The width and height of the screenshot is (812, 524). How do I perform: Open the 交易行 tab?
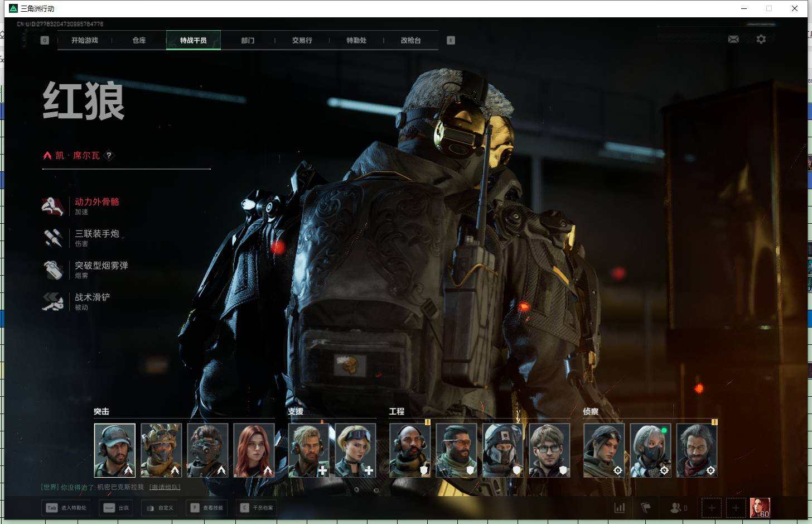click(x=302, y=40)
